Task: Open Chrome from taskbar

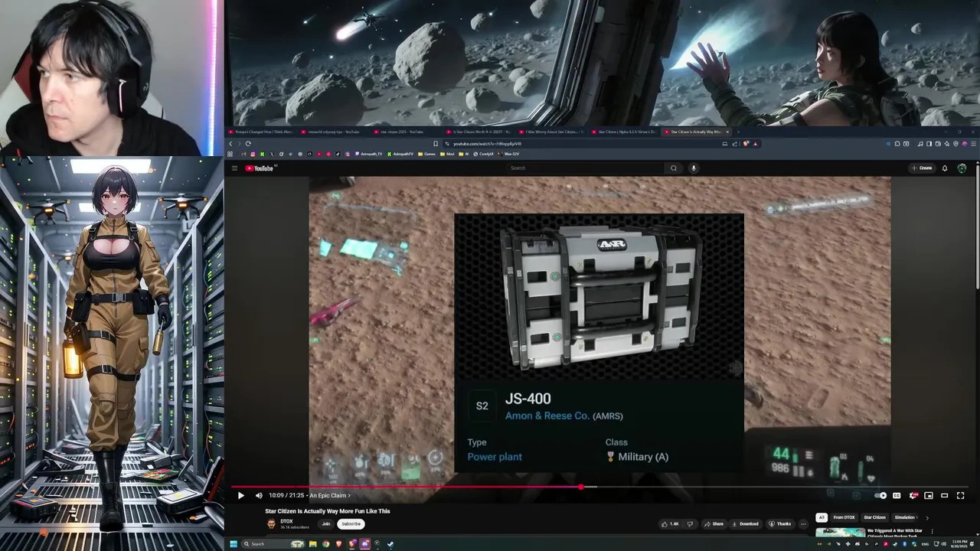Action: (x=325, y=544)
